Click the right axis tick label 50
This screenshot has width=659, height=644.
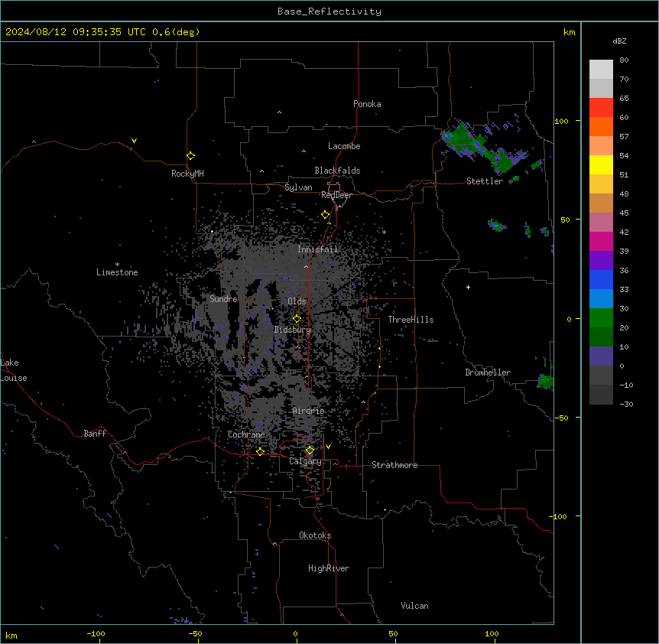(565, 220)
